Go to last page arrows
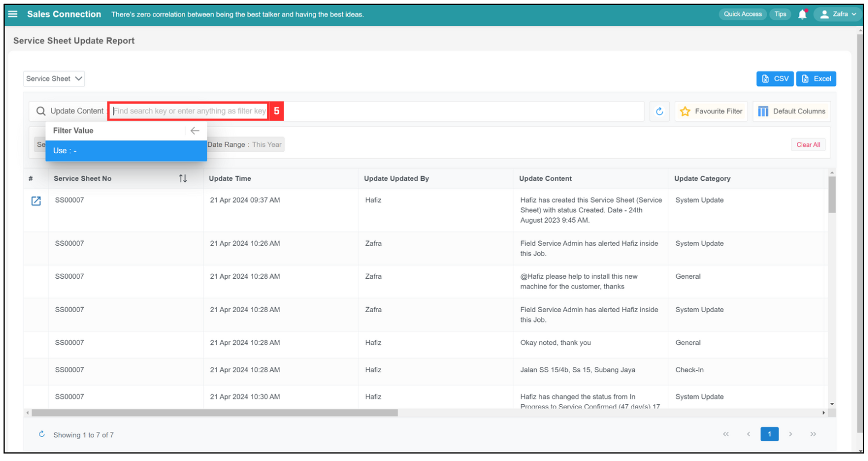The width and height of the screenshot is (868, 461). [x=813, y=434]
